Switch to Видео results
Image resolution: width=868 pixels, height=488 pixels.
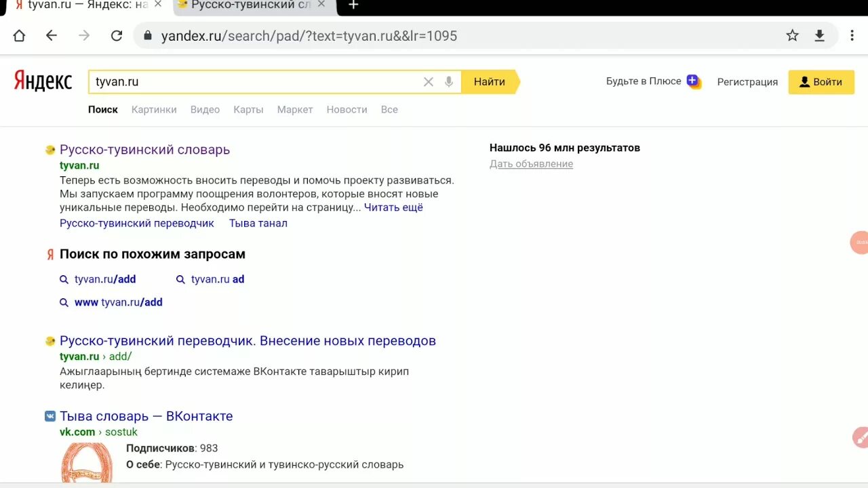tap(205, 110)
